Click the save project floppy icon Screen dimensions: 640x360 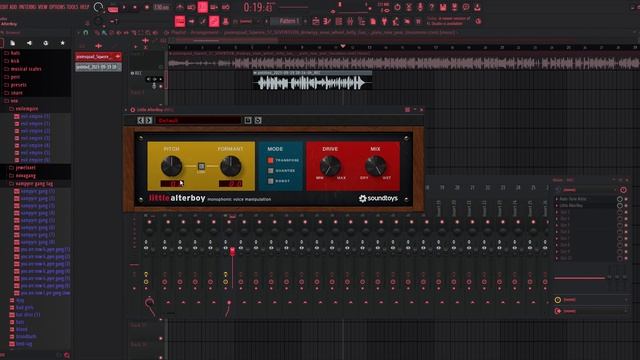point(443,7)
